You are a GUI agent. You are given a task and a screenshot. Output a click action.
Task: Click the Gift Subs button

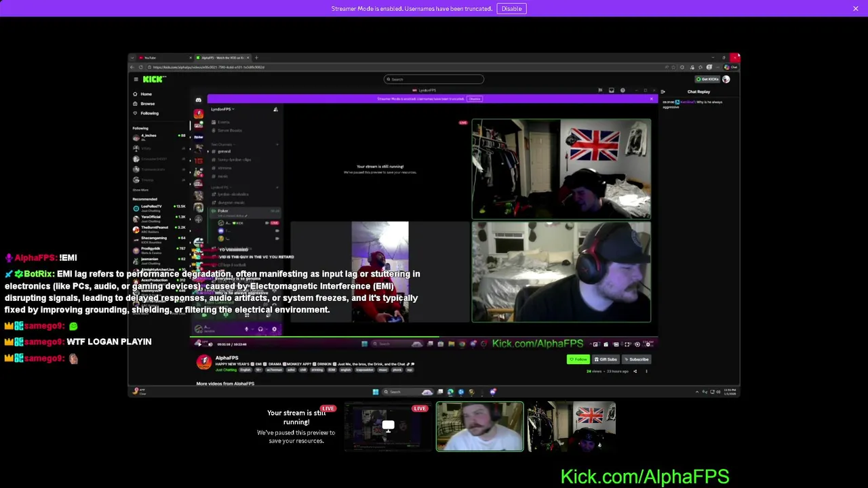point(605,359)
